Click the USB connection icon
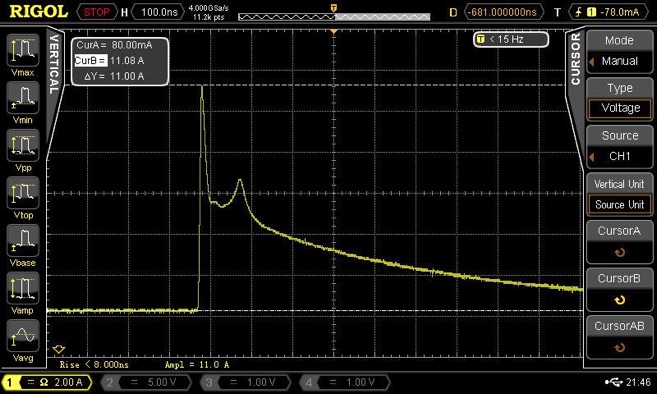657x394 pixels. (x=614, y=382)
